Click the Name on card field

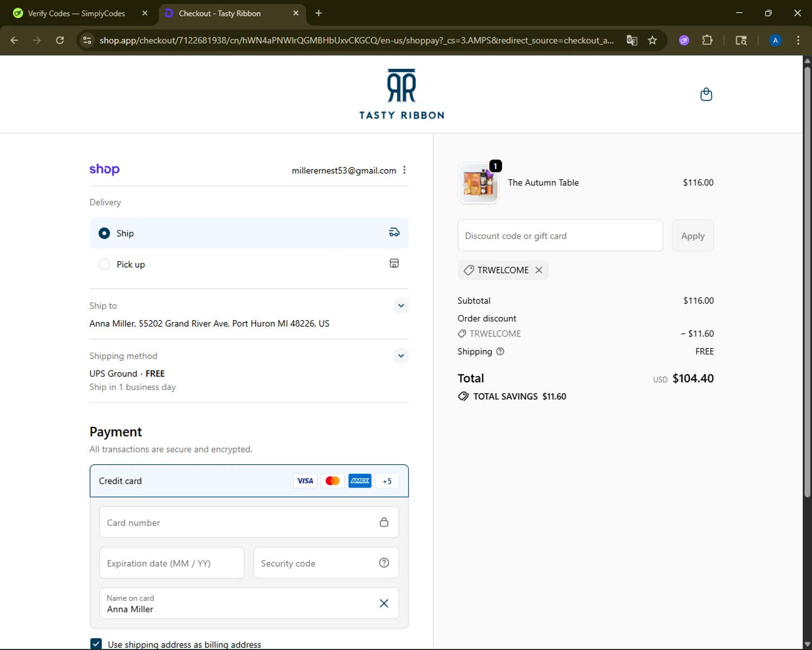click(249, 603)
